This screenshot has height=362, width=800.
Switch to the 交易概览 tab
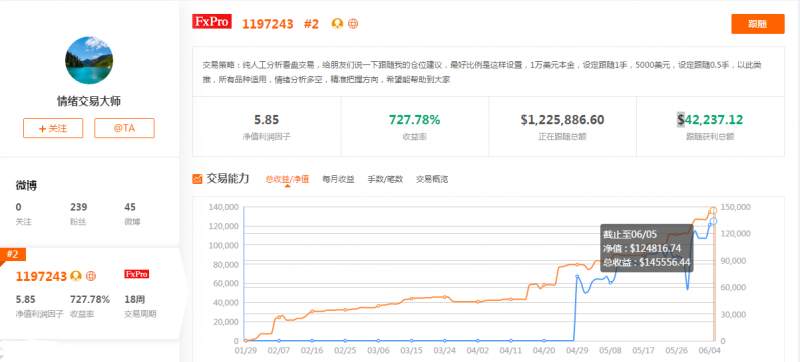coord(432,179)
